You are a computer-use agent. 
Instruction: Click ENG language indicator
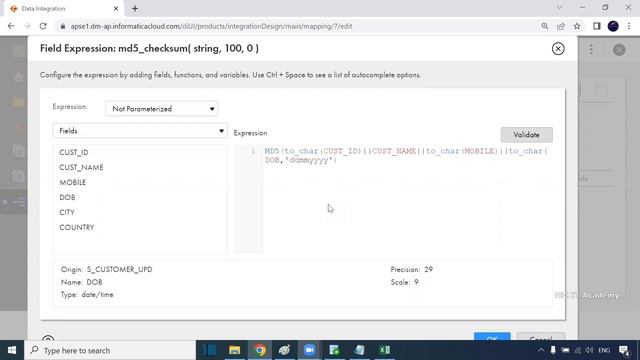click(604, 350)
